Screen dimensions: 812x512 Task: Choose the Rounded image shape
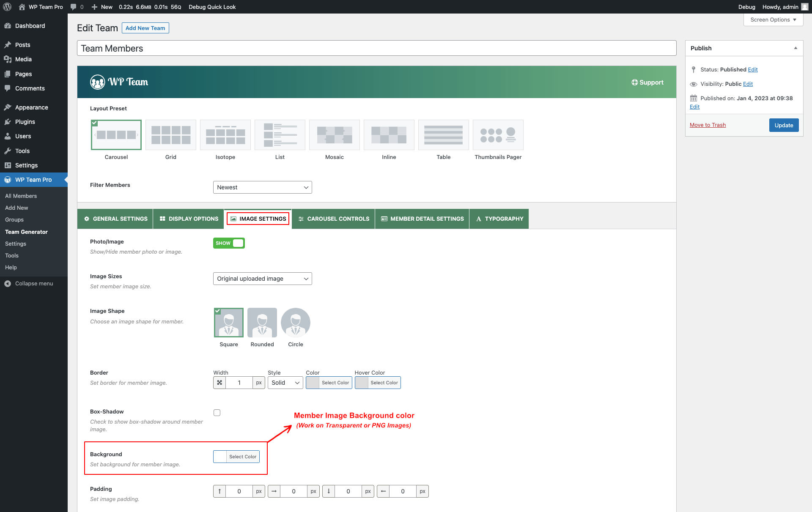click(262, 322)
